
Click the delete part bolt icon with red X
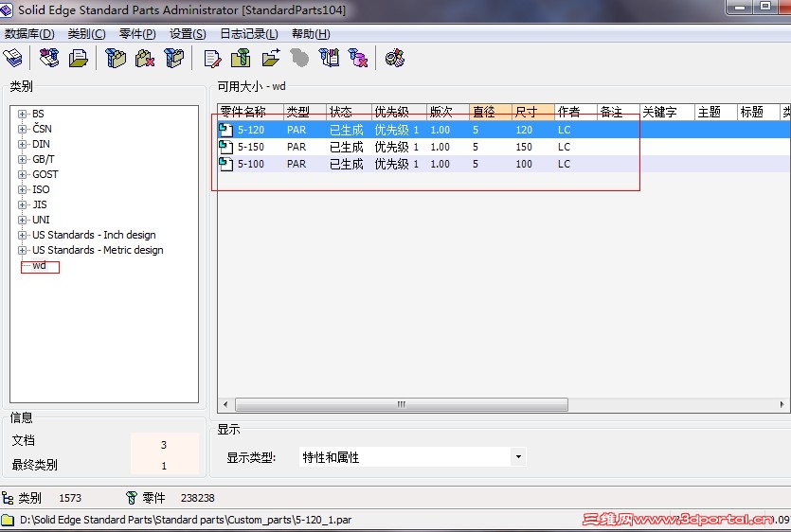pos(358,58)
